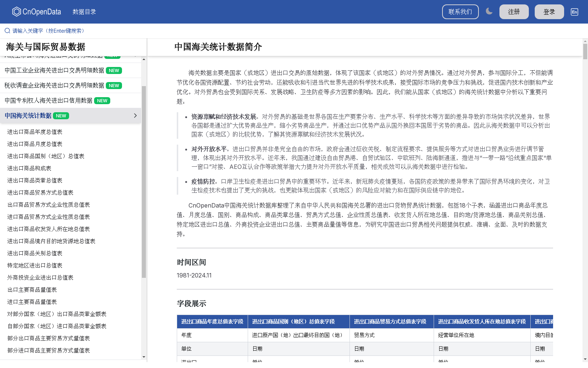Open 联系我们

pyautogui.click(x=460, y=11)
